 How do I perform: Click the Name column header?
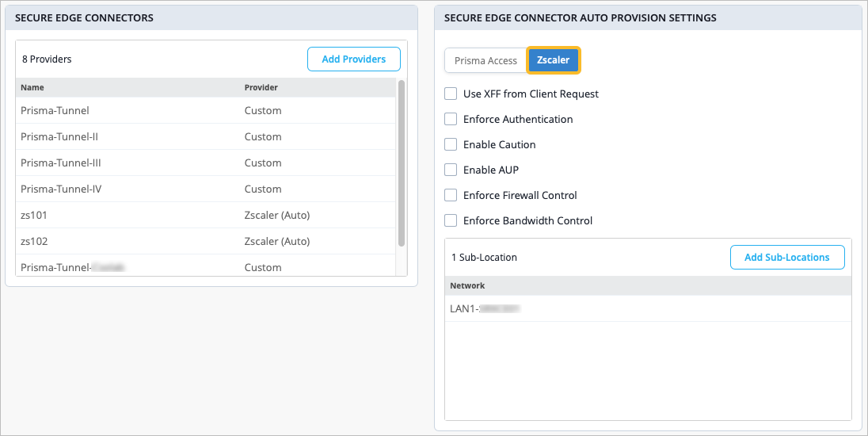(32, 87)
